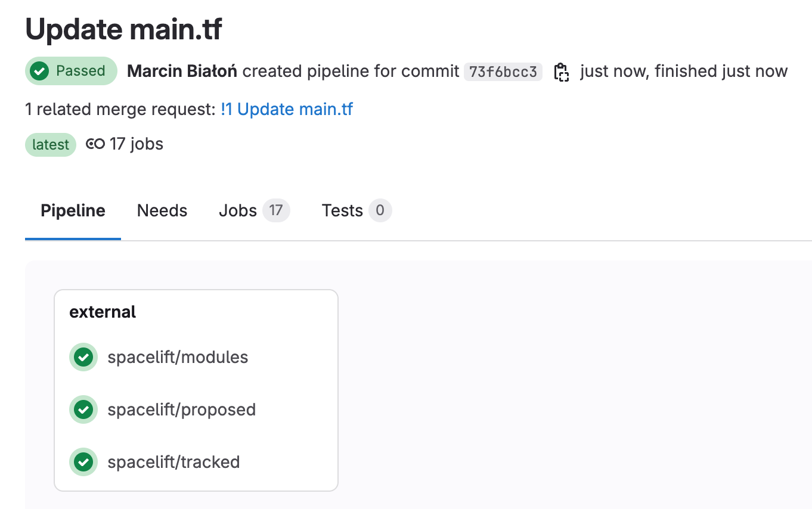Click Marcin Białoń author name
Image resolution: width=812 pixels, height=509 pixels.
[181, 71]
